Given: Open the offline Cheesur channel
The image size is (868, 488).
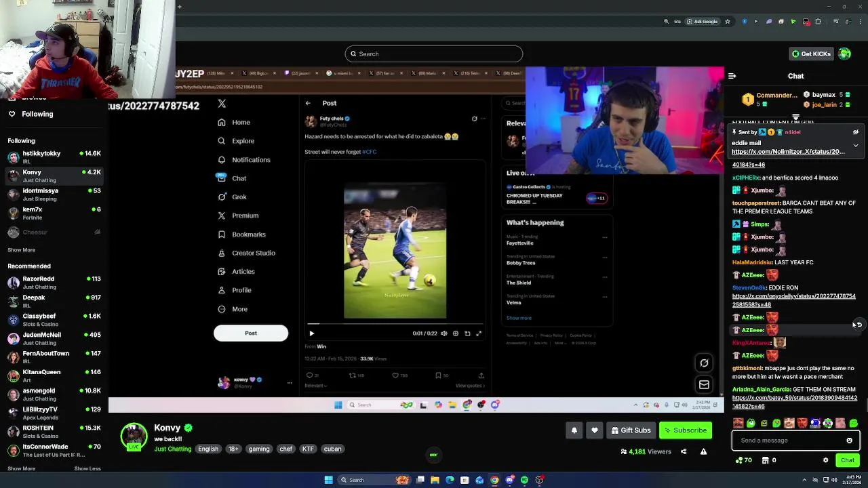Looking at the screenshot, I should (54, 232).
